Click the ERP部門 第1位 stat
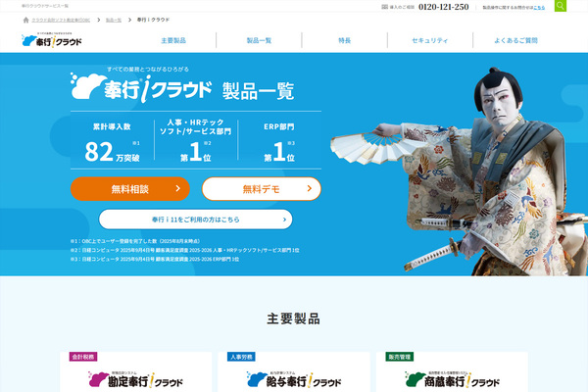The width and height of the screenshot is (588, 392). (x=279, y=142)
